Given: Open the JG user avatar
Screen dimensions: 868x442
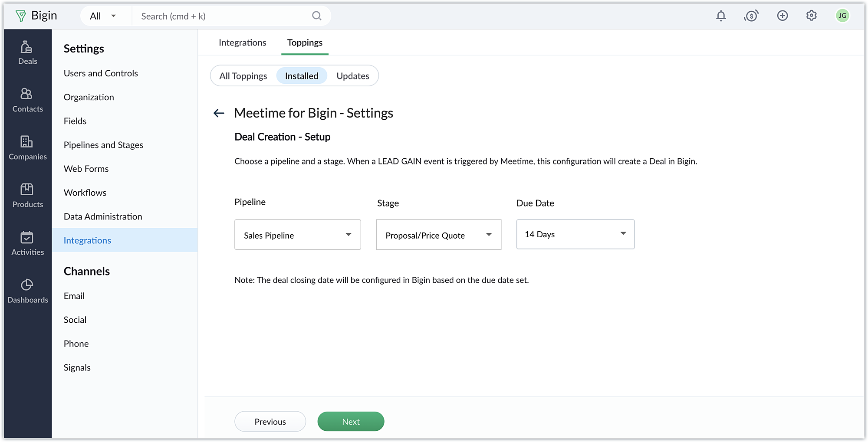Looking at the screenshot, I should [x=842, y=16].
